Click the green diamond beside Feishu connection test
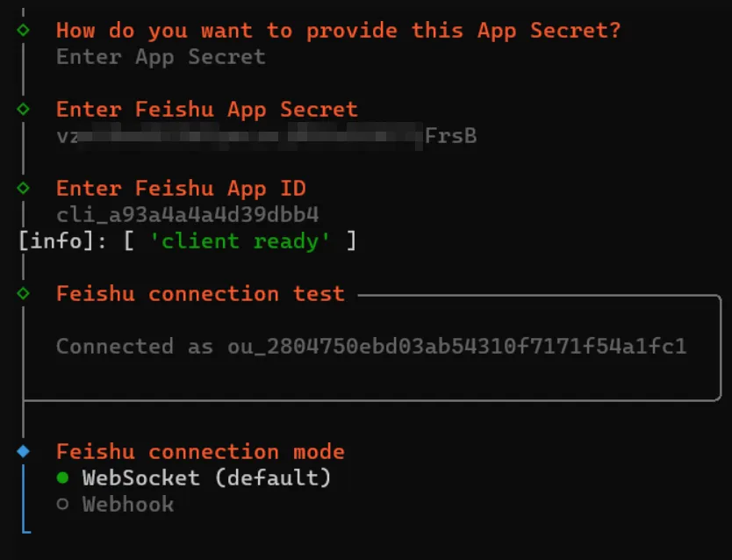Viewport: 732px width, 560px height. pyautogui.click(x=23, y=293)
